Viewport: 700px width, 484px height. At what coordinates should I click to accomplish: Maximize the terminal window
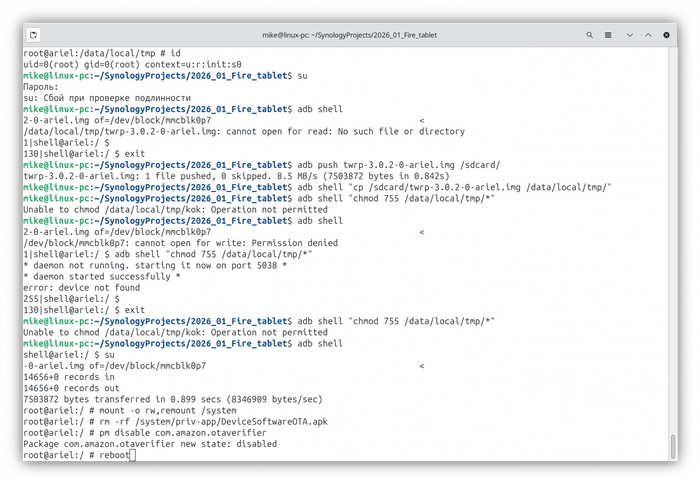[648, 34]
